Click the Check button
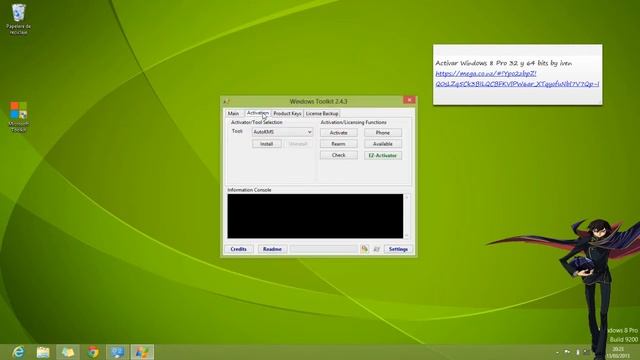This screenshot has width=640, height=360. coord(338,155)
